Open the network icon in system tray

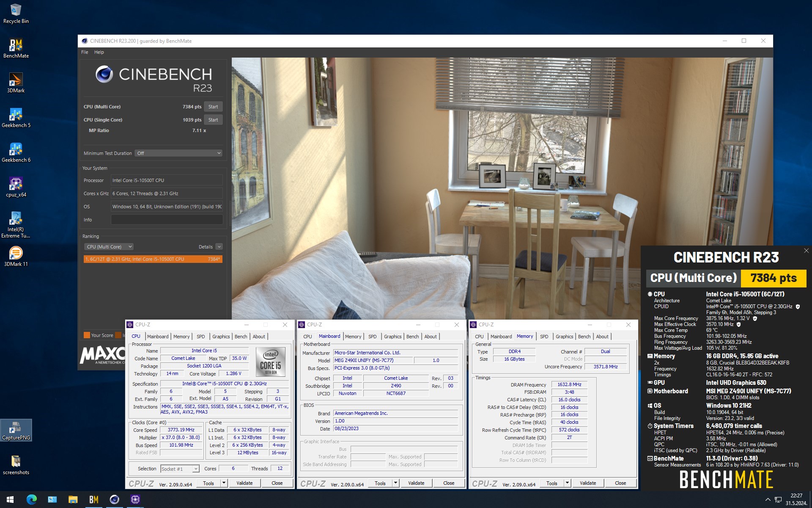click(778, 500)
